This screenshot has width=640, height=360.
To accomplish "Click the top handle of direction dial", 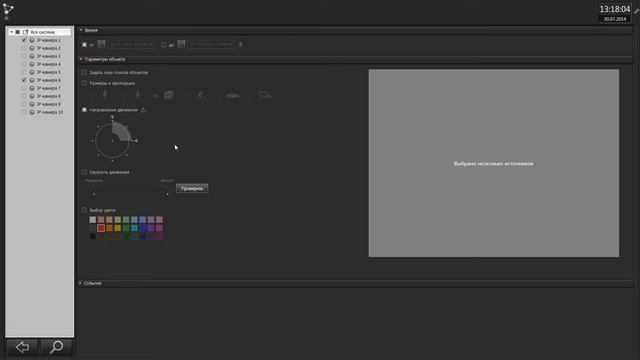I will [112, 118].
